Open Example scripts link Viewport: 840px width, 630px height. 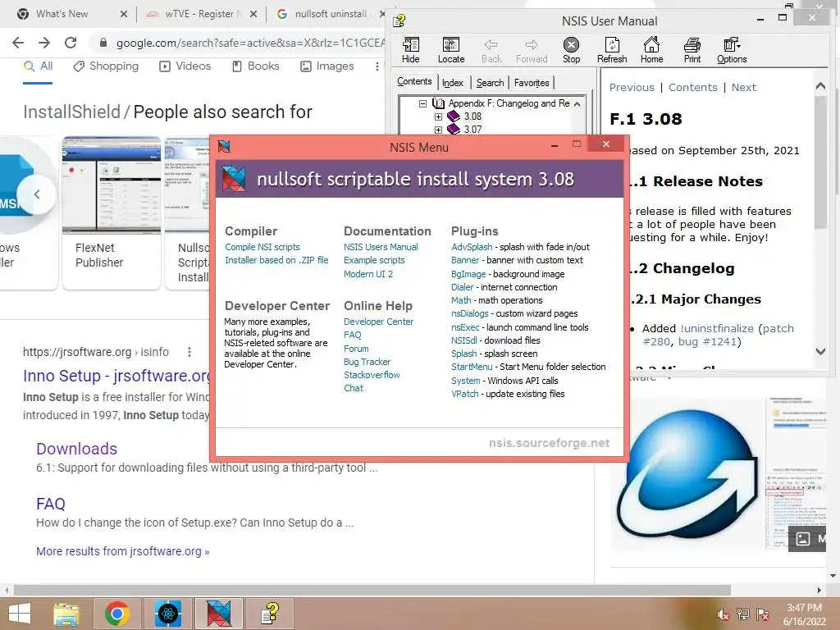click(x=374, y=260)
